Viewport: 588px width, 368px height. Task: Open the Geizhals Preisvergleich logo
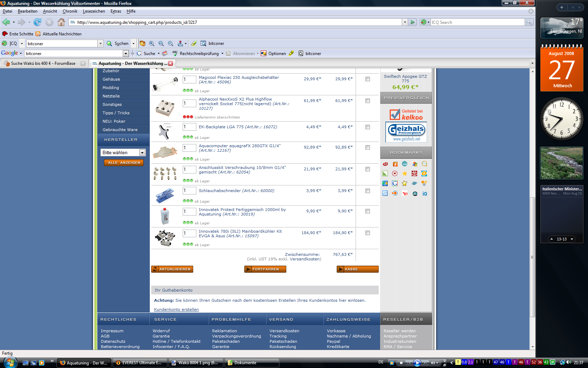406,132
